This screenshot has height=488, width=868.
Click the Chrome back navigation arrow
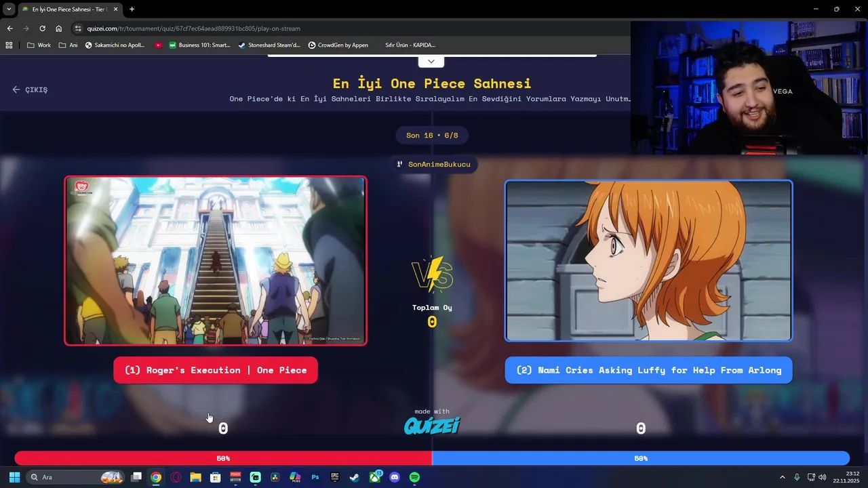tap(9, 28)
